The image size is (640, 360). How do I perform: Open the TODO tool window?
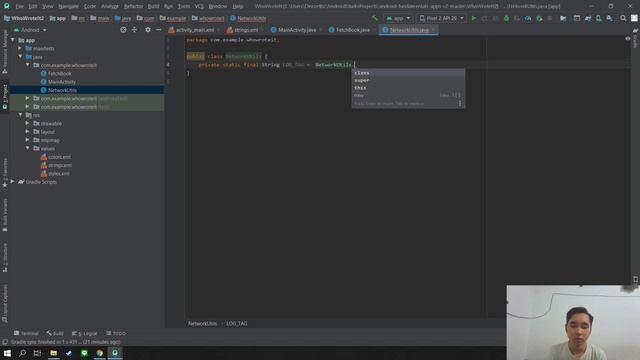coord(116,333)
